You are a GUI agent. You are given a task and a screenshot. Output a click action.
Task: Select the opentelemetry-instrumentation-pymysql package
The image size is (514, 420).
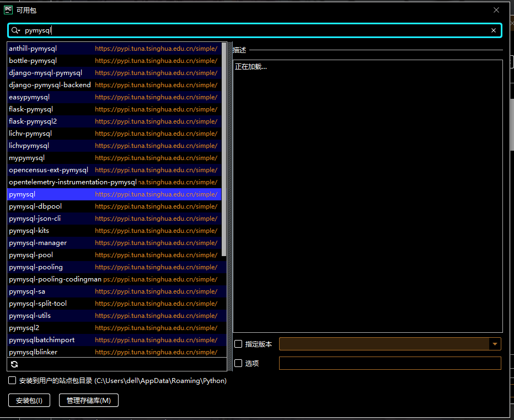pos(114,182)
